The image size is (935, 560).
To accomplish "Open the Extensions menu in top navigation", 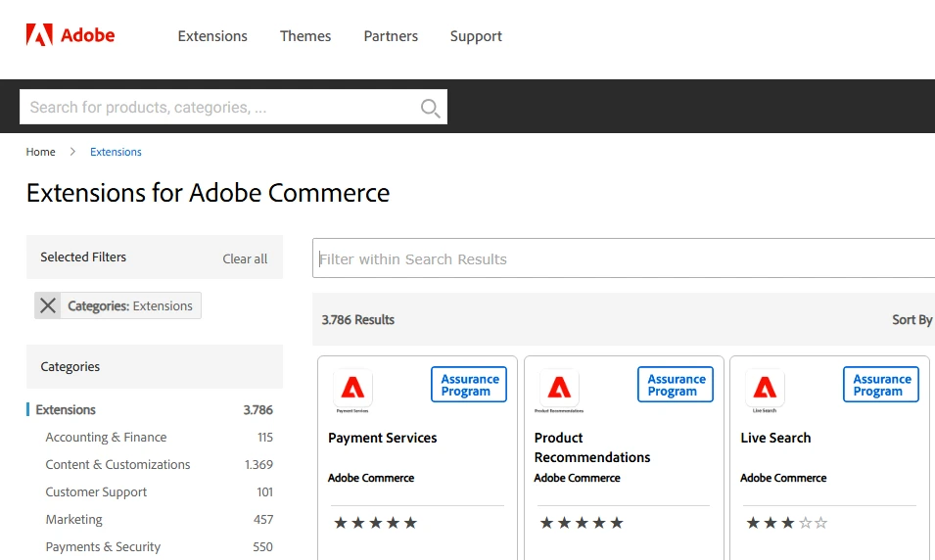I will tap(212, 36).
